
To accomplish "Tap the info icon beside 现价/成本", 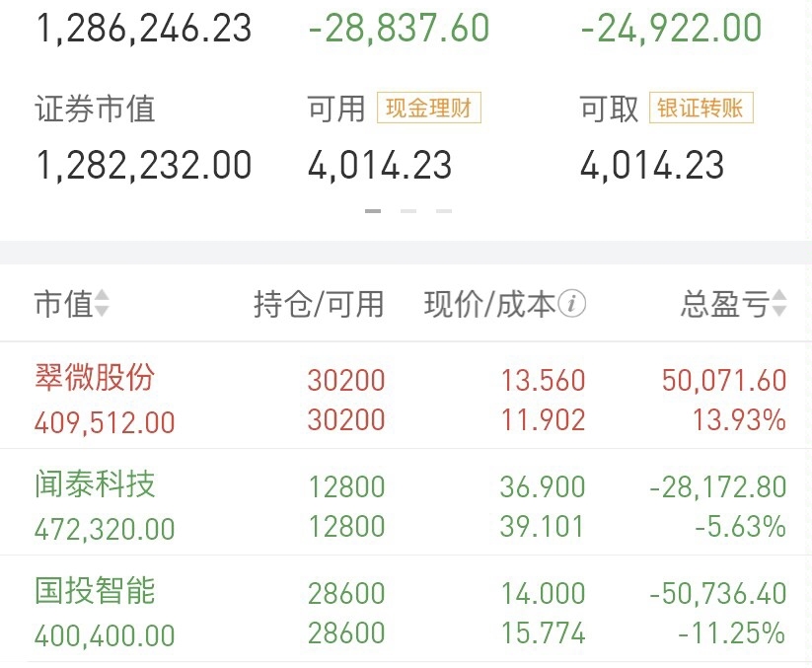I will click(x=572, y=304).
